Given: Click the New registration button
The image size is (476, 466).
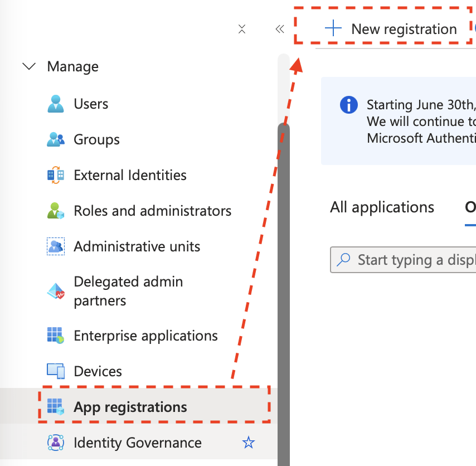Looking at the screenshot, I should tap(392, 29).
